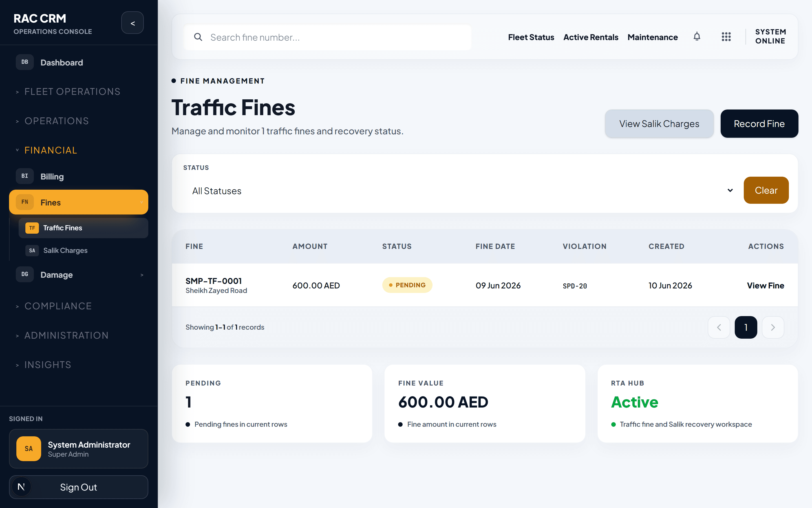Click the System Administrator profile card
The image size is (812, 508).
click(x=78, y=448)
